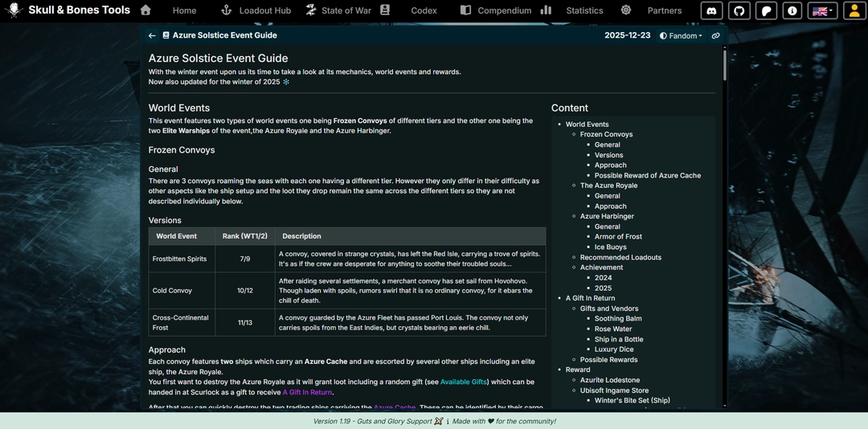Copy guide link with chain icon
Image resolution: width=868 pixels, height=429 pixels.
[716, 35]
